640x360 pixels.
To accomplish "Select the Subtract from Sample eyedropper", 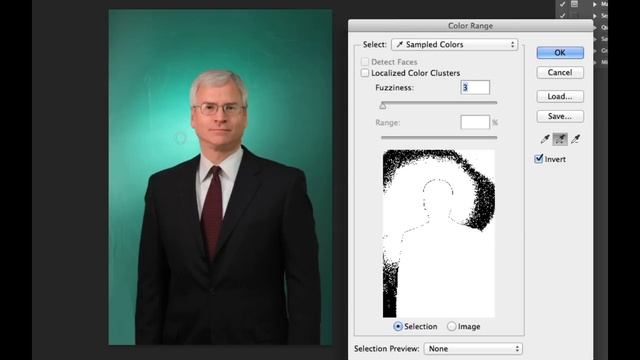I will pos(576,139).
